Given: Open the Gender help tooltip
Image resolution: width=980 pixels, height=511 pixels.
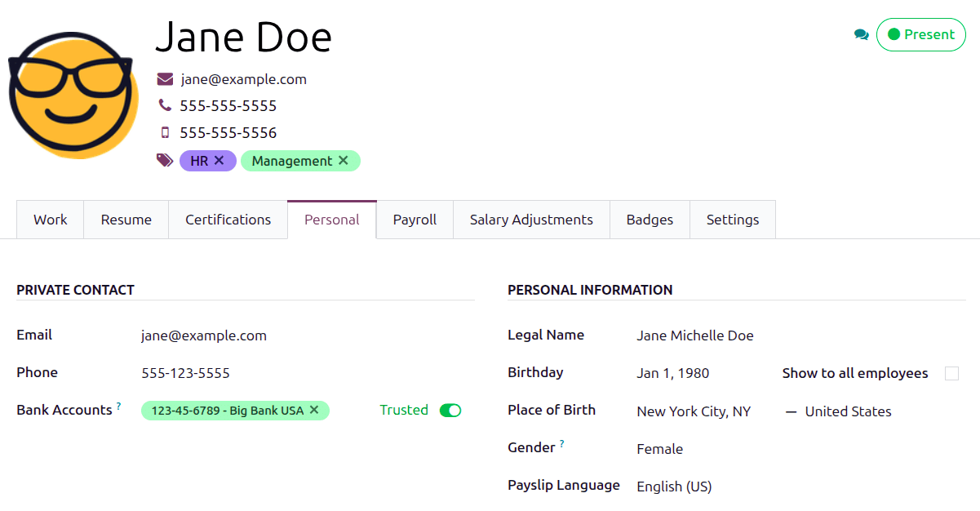Looking at the screenshot, I should coord(561,443).
